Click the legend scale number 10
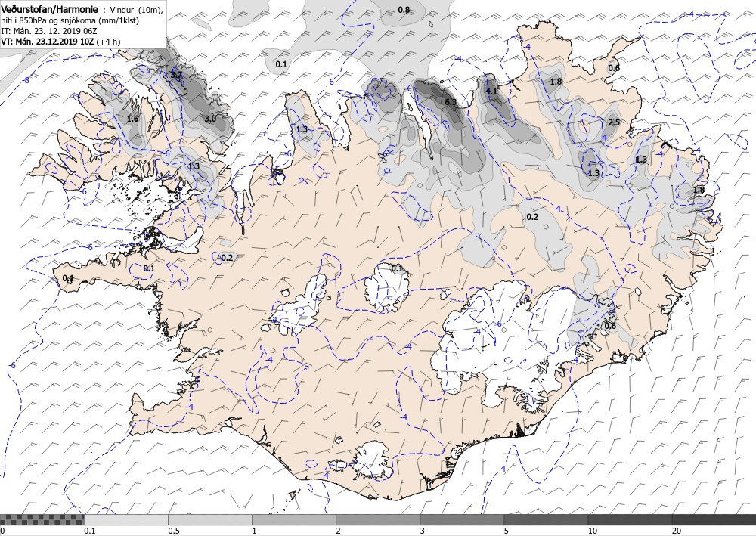This screenshot has height=536, width=756. coord(593,531)
